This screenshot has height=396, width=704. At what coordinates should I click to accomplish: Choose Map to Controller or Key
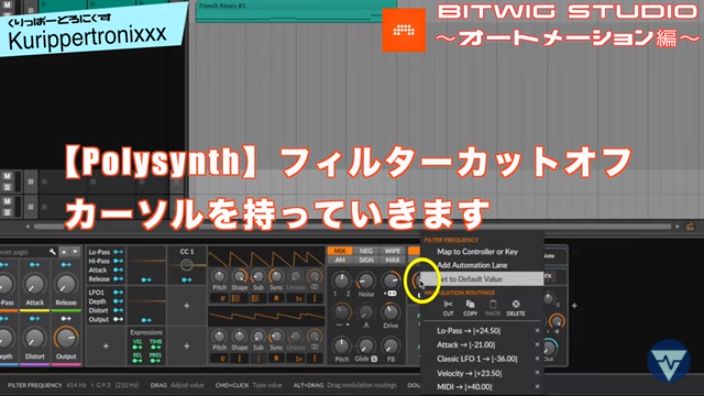[x=477, y=252]
